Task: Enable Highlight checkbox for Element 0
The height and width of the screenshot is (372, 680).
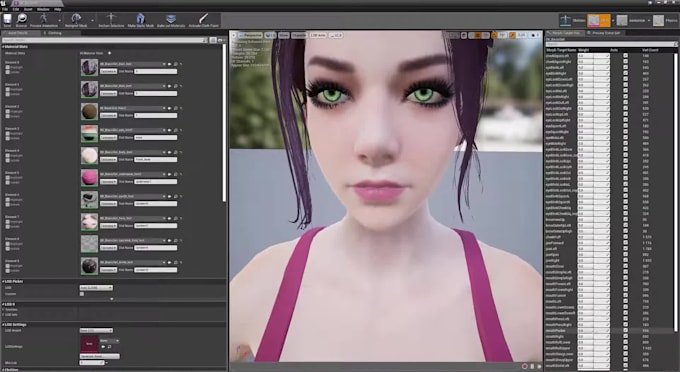Action: pos(8,68)
